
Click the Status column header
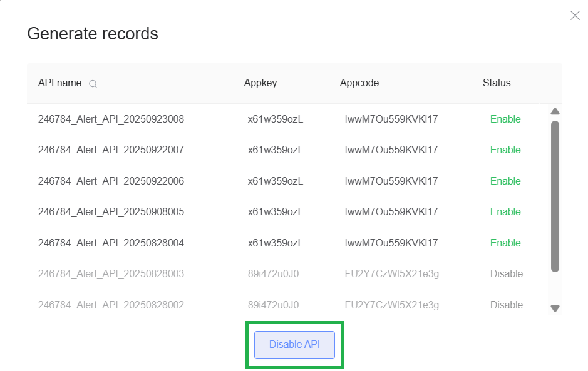tap(497, 83)
